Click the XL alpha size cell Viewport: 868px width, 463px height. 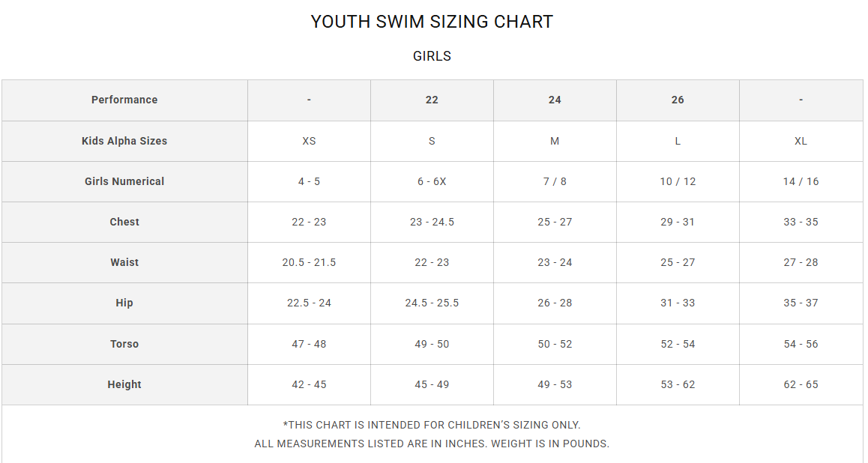(x=801, y=141)
